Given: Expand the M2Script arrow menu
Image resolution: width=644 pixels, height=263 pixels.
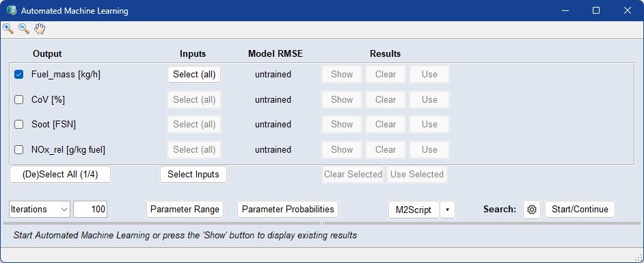Looking at the screenshot, I should 448,210.
